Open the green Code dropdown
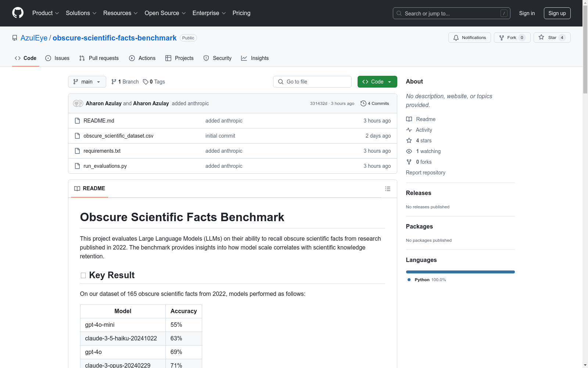 377,82
